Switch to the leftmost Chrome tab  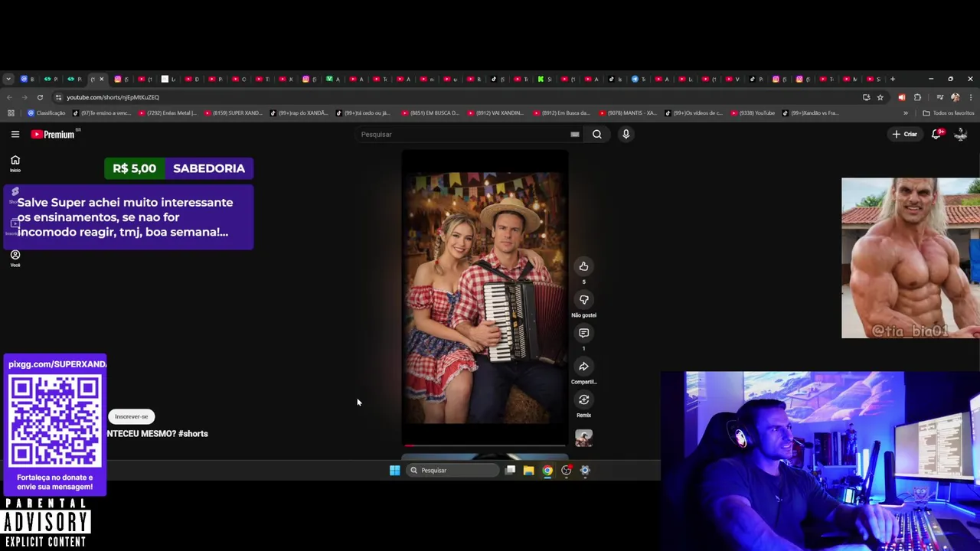tap(26, 79)
